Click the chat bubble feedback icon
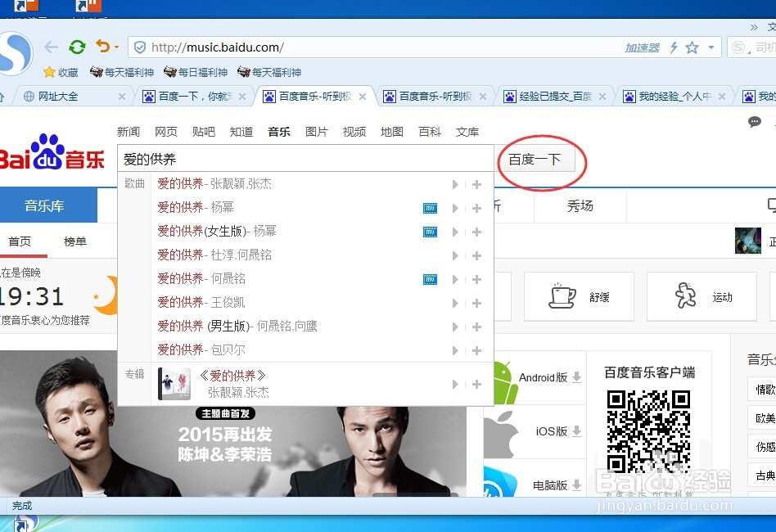776x532 pixels. [x=754, y=122]
